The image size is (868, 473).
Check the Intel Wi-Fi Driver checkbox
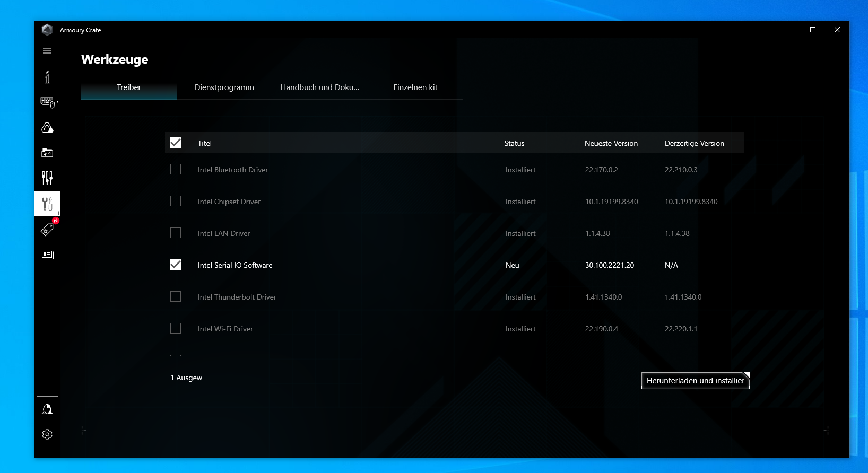176,328
